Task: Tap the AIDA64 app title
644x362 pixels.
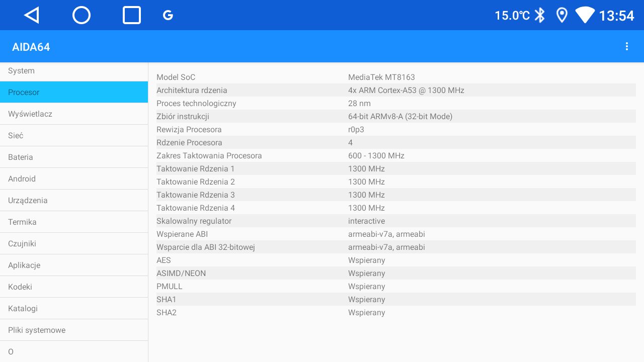Action: [x=31, y=47]
